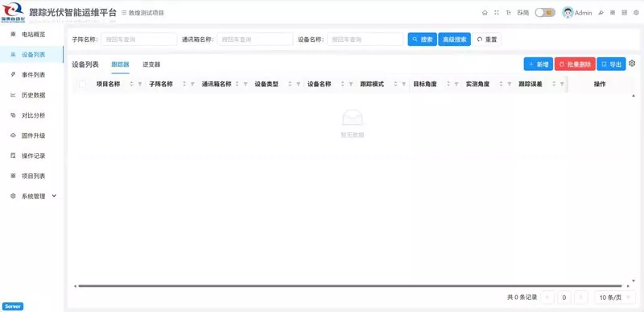Open 电站概览 in the sidebar
Screen dimensions: 644x312
(31, 34)
